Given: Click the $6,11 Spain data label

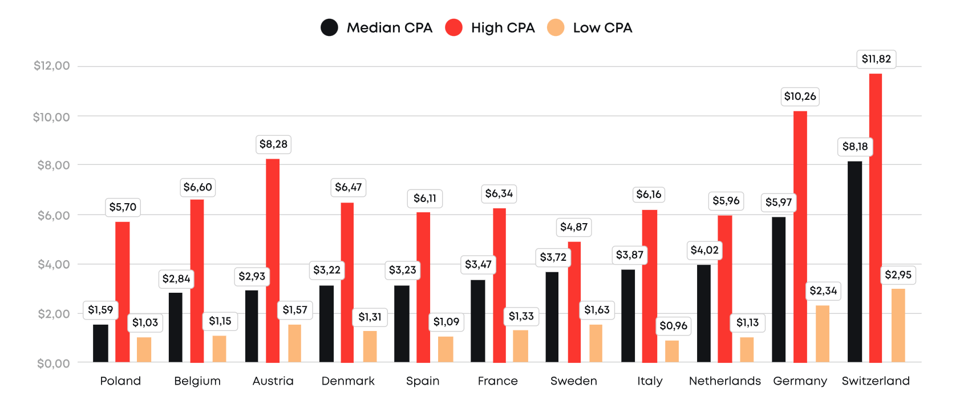Looking at the screenshot, I should coord(424,198).
